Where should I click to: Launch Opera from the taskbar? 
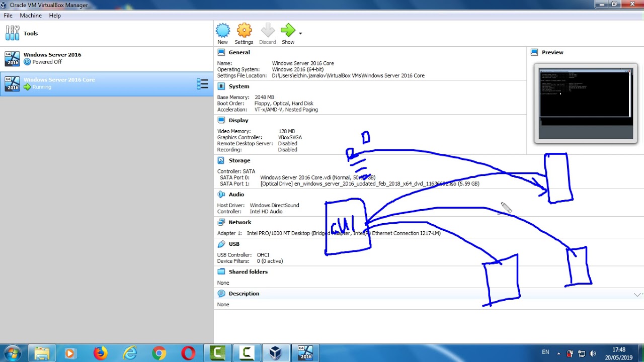(x=189, y=353)
